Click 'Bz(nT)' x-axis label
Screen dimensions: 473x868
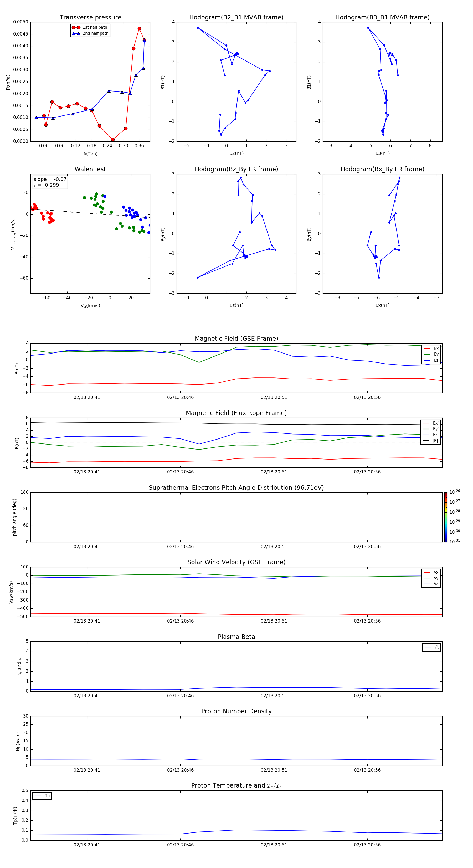pos(236,305)
